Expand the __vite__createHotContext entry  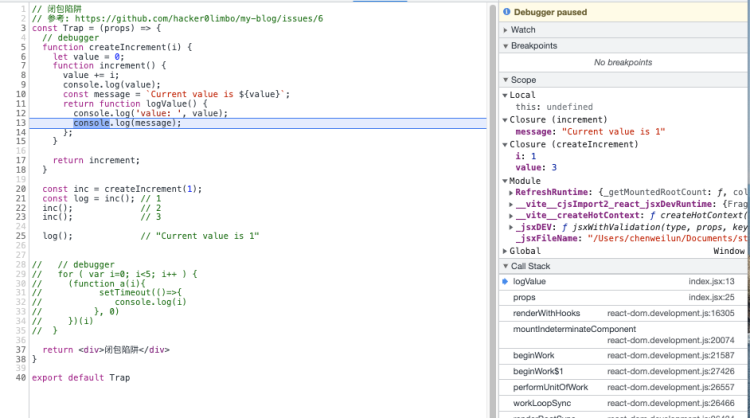511,216
